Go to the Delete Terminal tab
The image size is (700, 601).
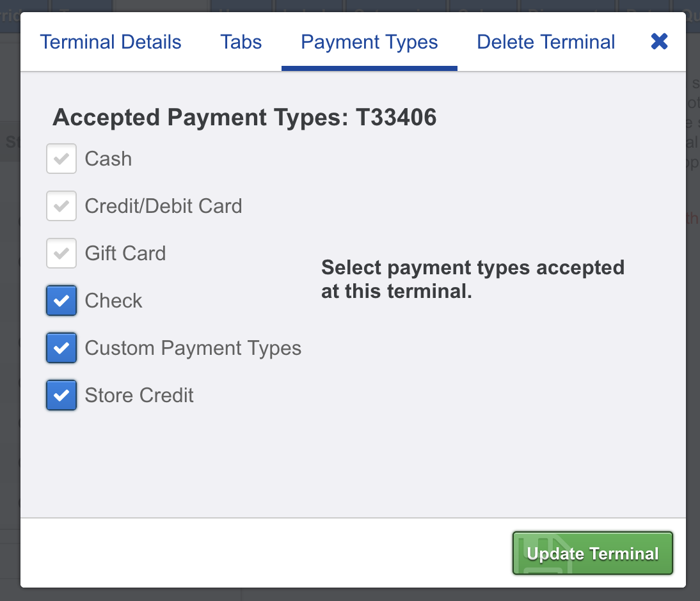(x=546, y=42)
